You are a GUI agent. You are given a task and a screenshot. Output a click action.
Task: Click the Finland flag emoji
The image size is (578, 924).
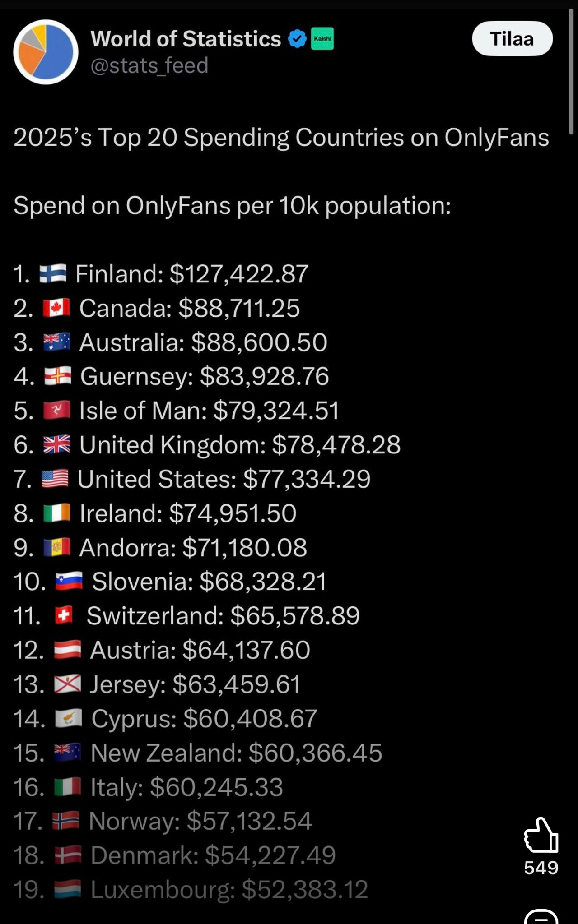[x=53, y=274]
